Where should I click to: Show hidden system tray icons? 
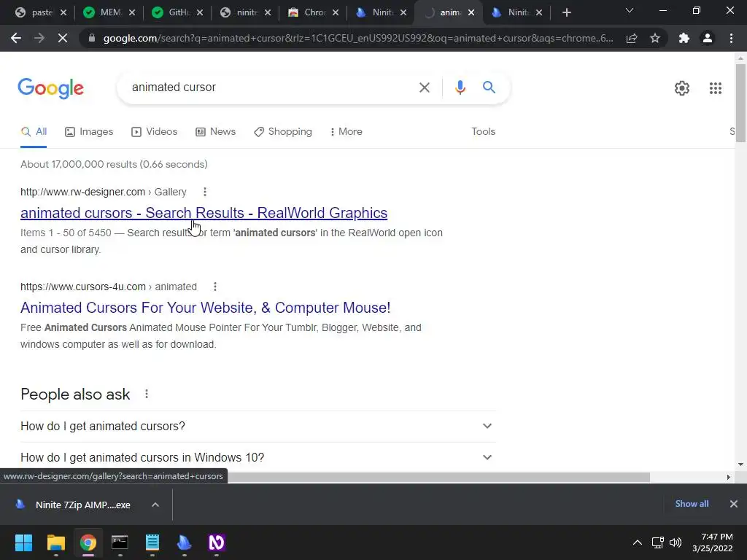pos(637,542)
